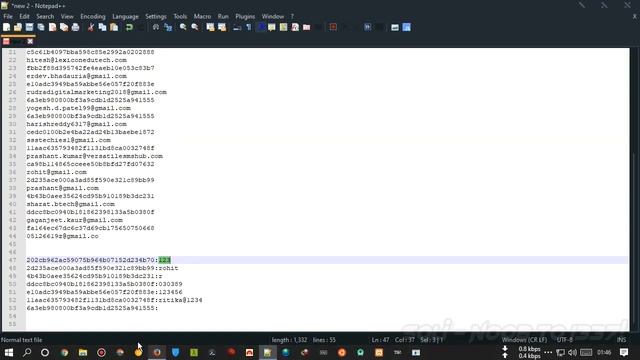Run macro multiple times toolbar icon
The width and height of the screenshot is (640, 360).
point(368,27)
